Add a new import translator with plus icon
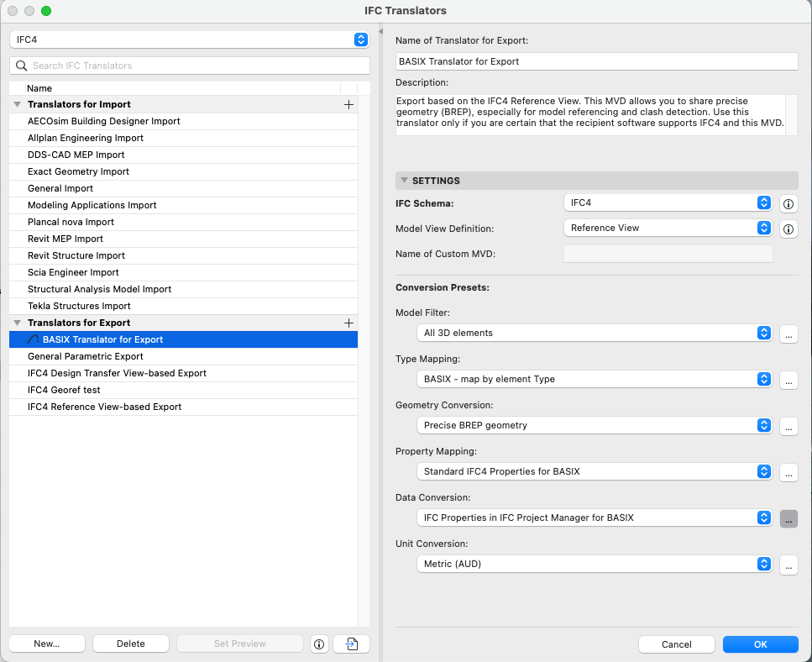 point(348,105)
